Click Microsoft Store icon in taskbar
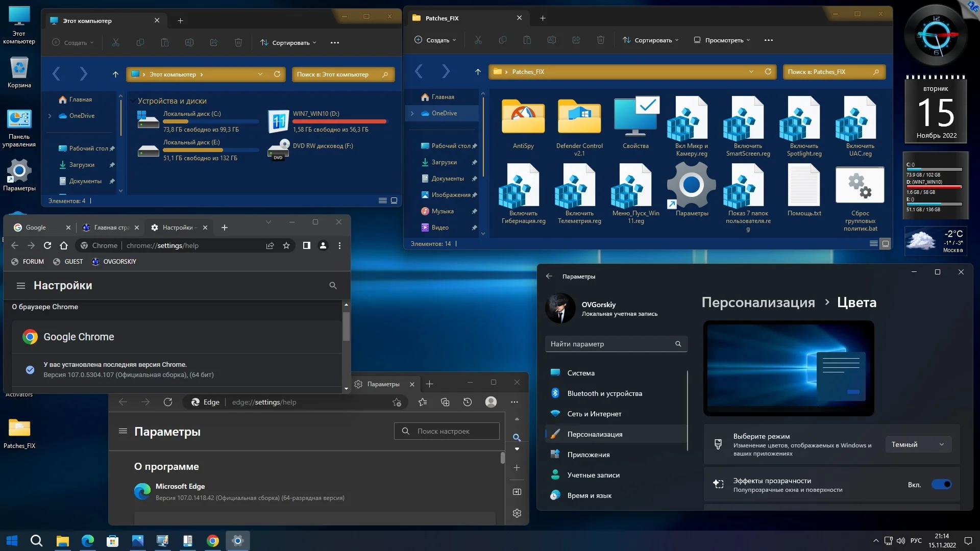Image resolution: width=980 pixels, height=551 pixels. (x=112, y=541)
